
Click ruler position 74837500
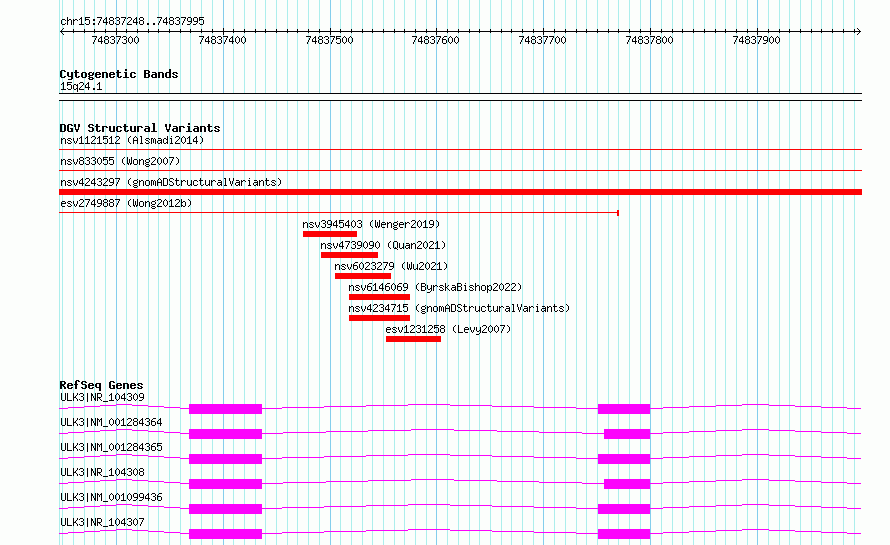pyautogui.click(x=329, y=40)
